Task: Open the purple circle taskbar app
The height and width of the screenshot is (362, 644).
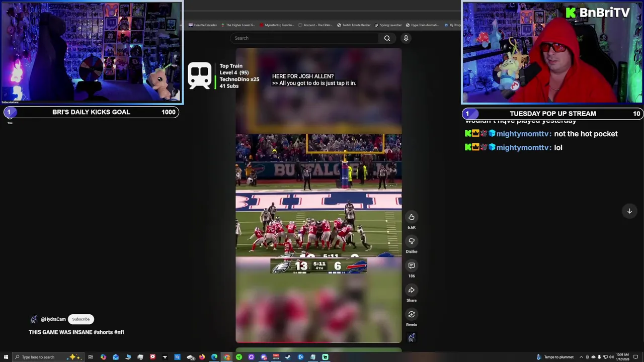Action: coord(251,357)
